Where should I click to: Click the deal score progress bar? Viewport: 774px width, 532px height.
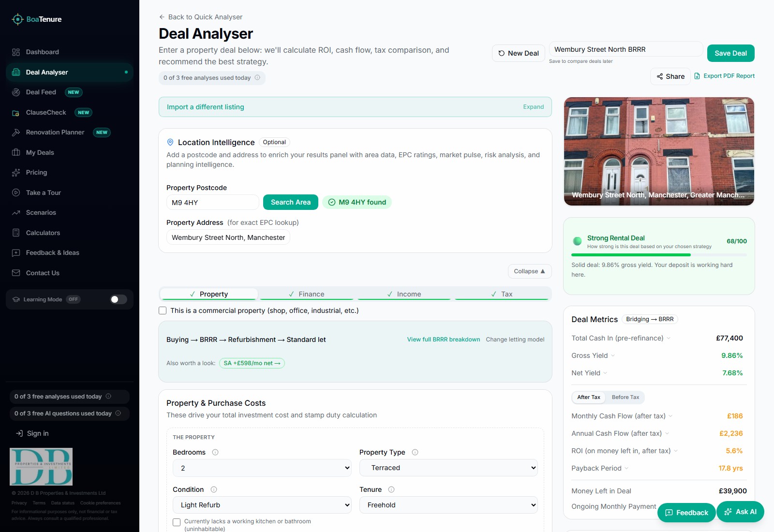pyautogui.click(x=659, y=255)
